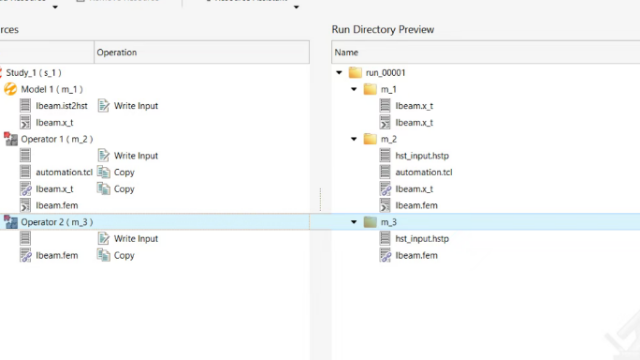Image resolution: width=640 pixels, height=360 pixels.
Task: Click Ibeam.fem icon in m_2 folder
Action: [x=385, y=205]
